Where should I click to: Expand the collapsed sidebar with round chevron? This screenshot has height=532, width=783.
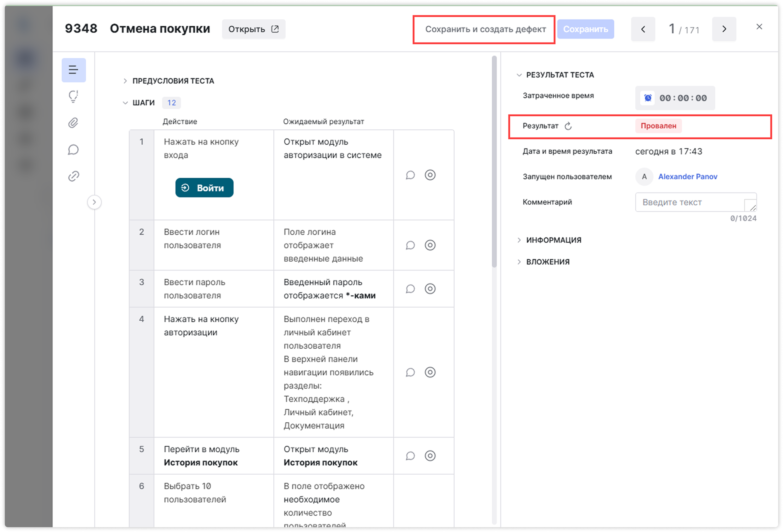tap(94, 202)
